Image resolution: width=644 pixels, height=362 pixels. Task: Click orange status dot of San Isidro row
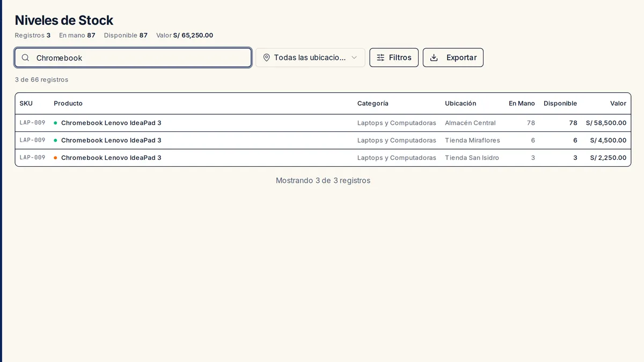pyautogui.click(x=55, y=158)
